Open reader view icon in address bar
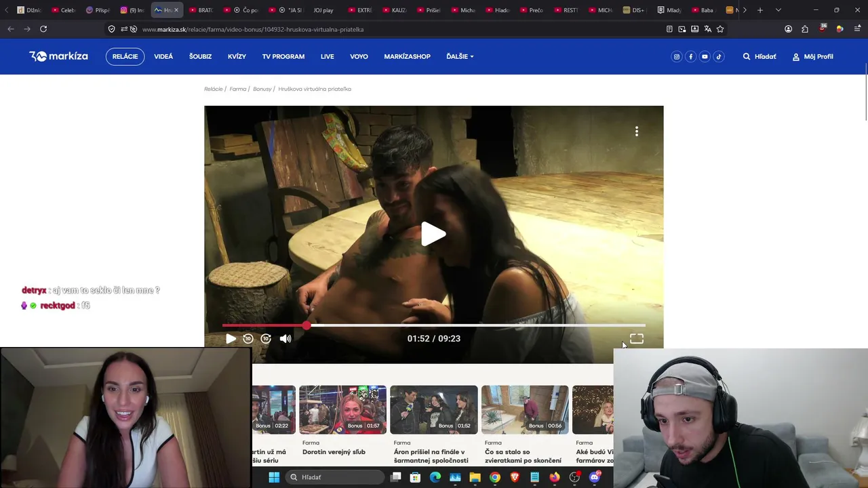This screenshot has height=488, width=868. click(669, 29)
